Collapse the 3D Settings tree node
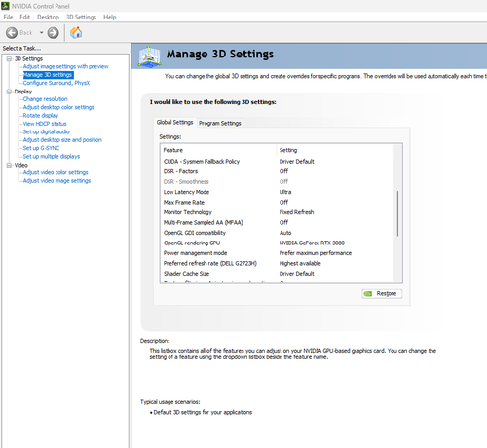487x448 pixels. click(9, 58)
